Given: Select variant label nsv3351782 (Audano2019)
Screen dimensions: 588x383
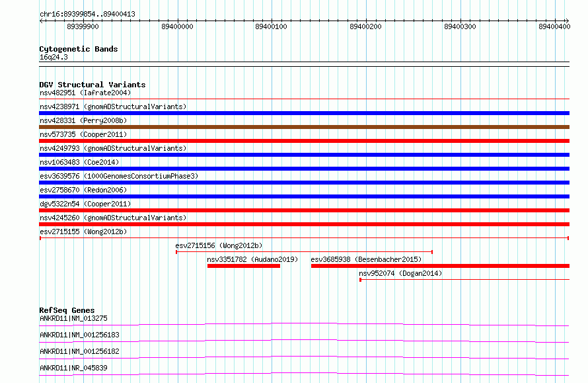Looking at the screenshot, I should [252, 259].
